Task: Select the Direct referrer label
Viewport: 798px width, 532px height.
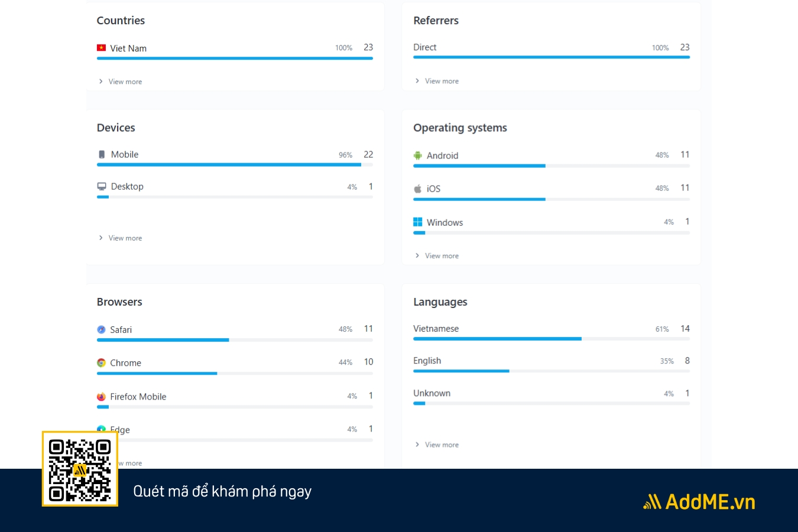Action: coord(425,47)
